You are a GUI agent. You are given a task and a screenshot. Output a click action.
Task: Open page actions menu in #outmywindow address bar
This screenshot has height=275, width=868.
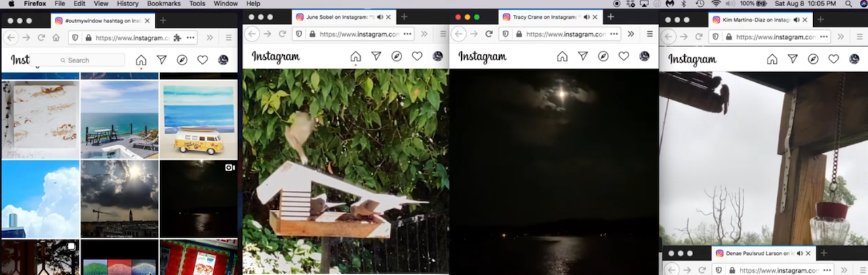191,38
